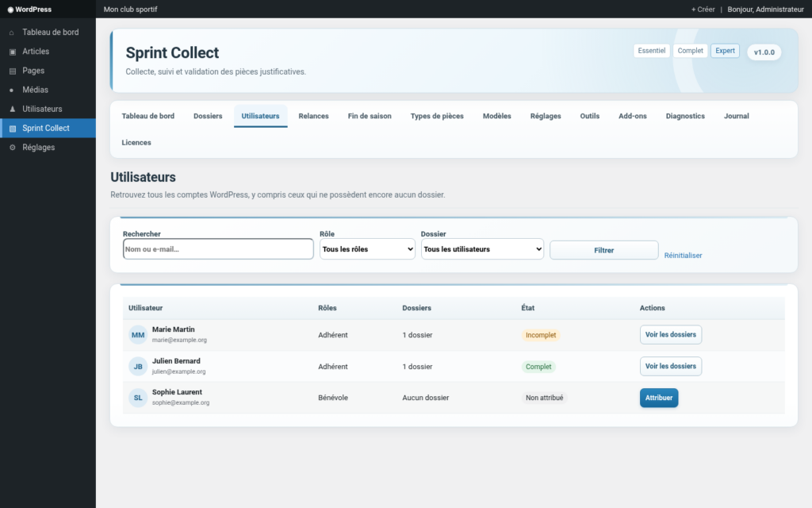The height and width of the screenshot is (508, 812).
Task: Open the plugin Réglages tab
Action: tap(546, 116)
